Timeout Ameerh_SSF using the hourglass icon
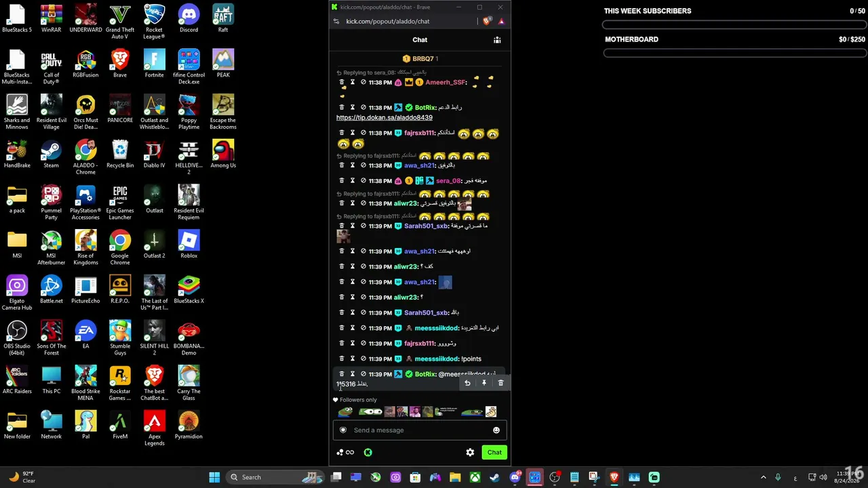Image resolution: width=868 pixels, height=488 pixels. click(353, 82)
